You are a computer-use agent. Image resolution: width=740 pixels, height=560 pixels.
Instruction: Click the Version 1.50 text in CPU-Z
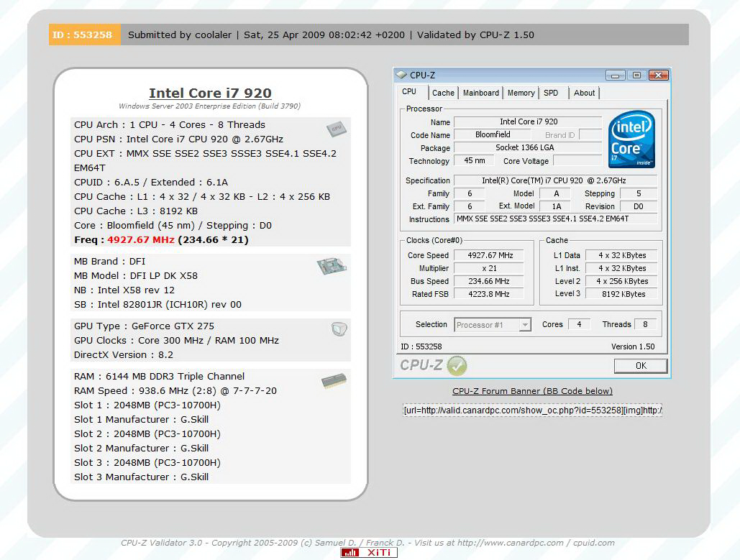633,346
